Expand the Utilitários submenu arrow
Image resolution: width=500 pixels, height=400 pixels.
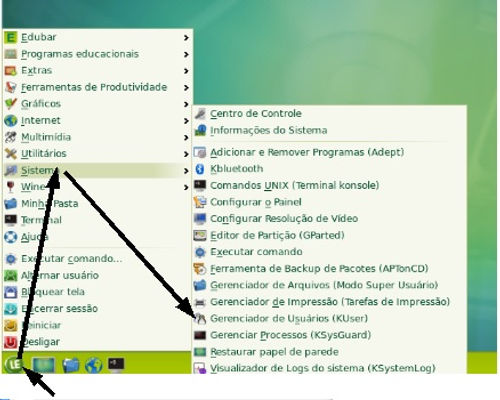tap(186, 154)
